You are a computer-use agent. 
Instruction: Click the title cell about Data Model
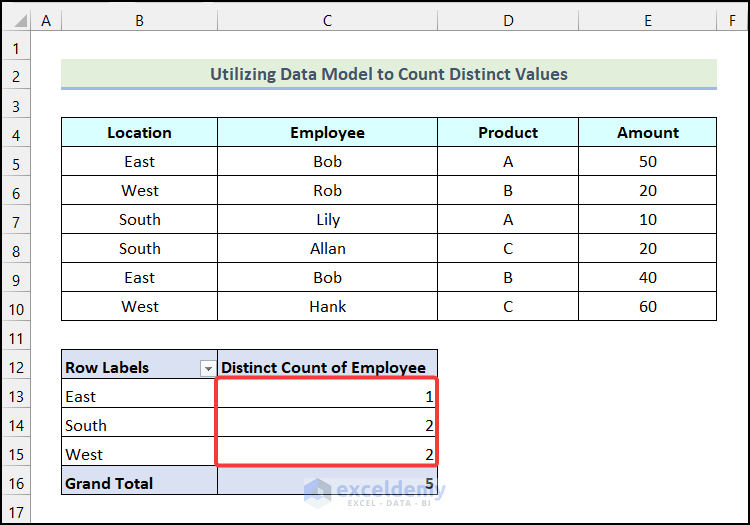pos(388,74)
